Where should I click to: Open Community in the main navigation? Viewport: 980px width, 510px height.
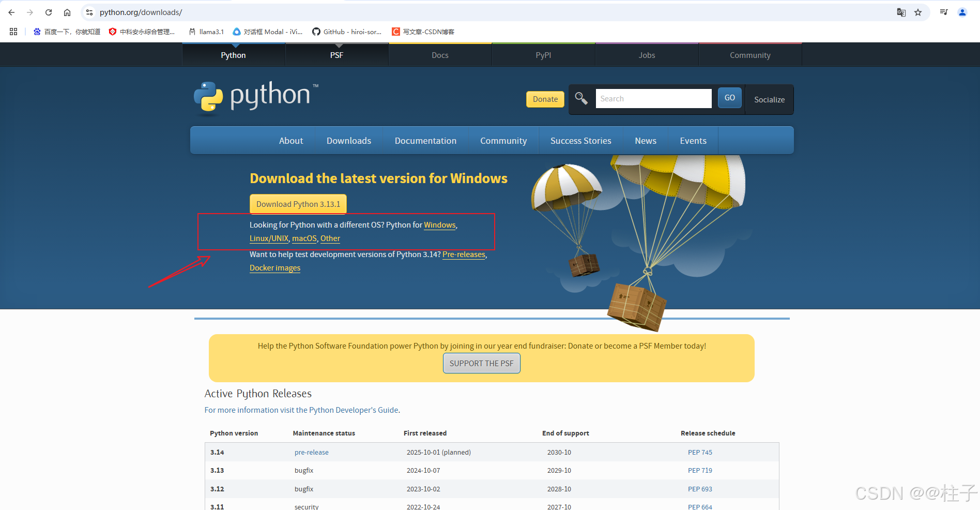pyautogui.click(x=503, y=141)
